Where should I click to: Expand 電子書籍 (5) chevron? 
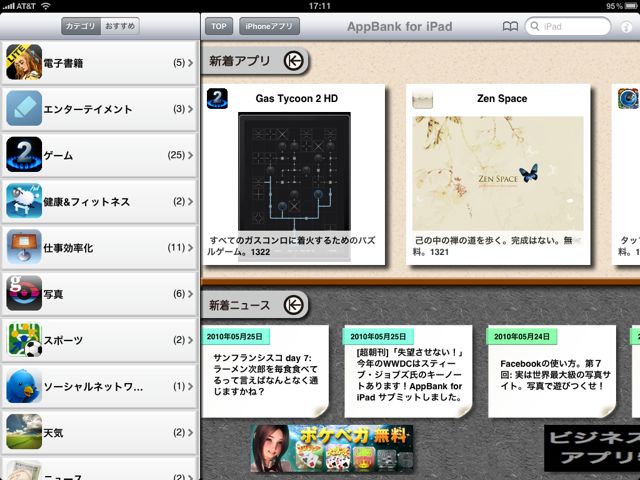191,62
